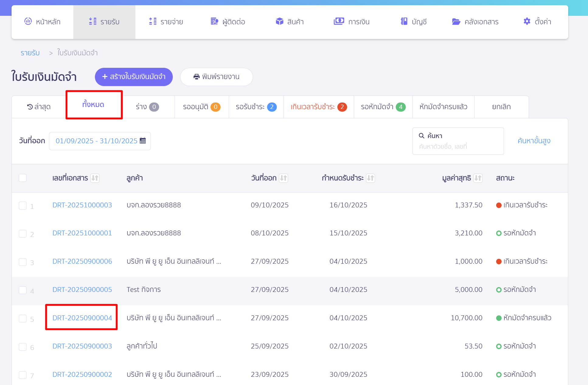This screenshot has height=385, width=588.
Task: Click the สร้างใบรับเงินมัดจำ create button
Action: (x=134, y=77)
